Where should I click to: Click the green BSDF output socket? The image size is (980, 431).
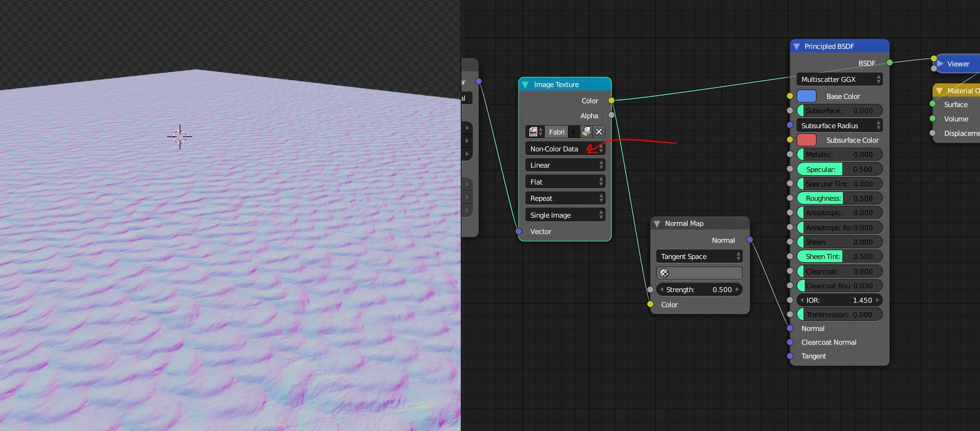point(889,63)
